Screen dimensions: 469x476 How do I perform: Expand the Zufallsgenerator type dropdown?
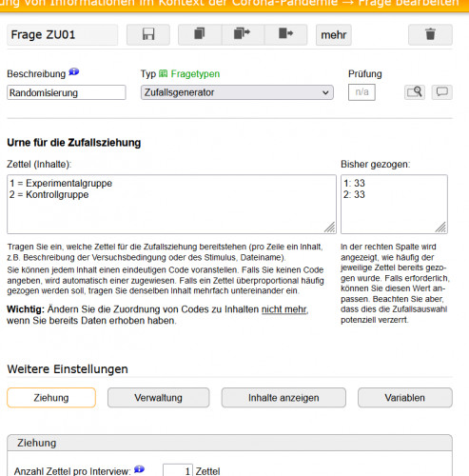[x=237, y=92]
